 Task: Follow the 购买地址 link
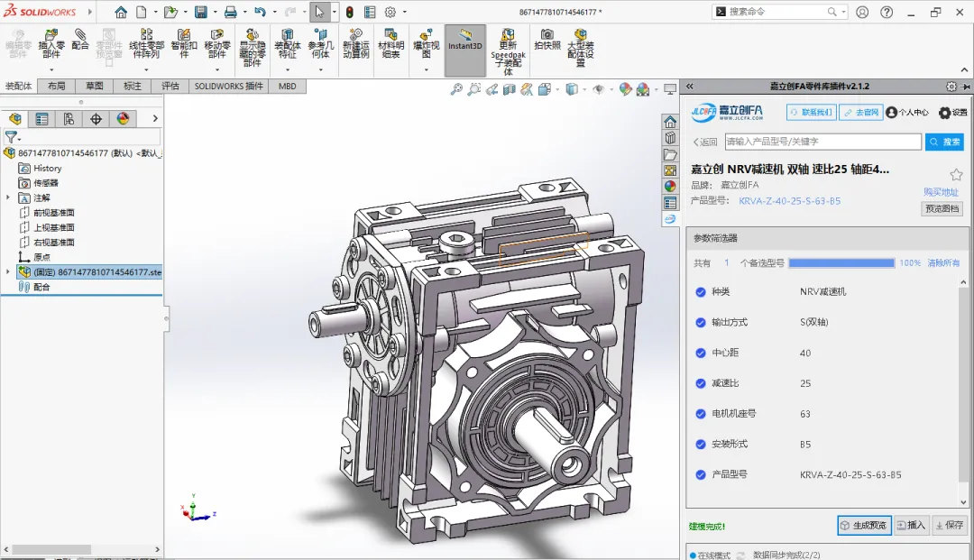click(x=942, y=192)
